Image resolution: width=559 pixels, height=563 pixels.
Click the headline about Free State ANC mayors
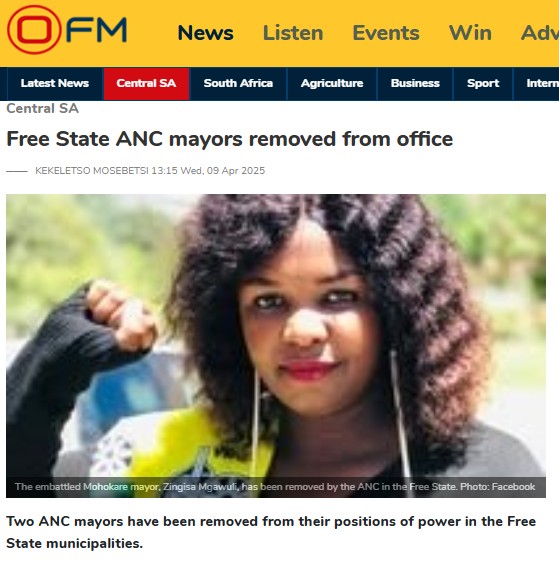(230, 139)
